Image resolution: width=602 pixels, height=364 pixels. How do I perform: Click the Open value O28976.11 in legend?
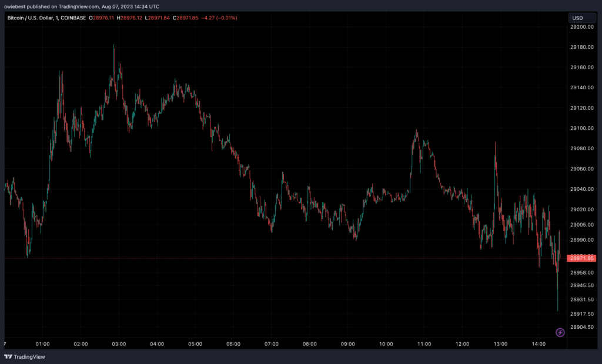click(102, 18)
